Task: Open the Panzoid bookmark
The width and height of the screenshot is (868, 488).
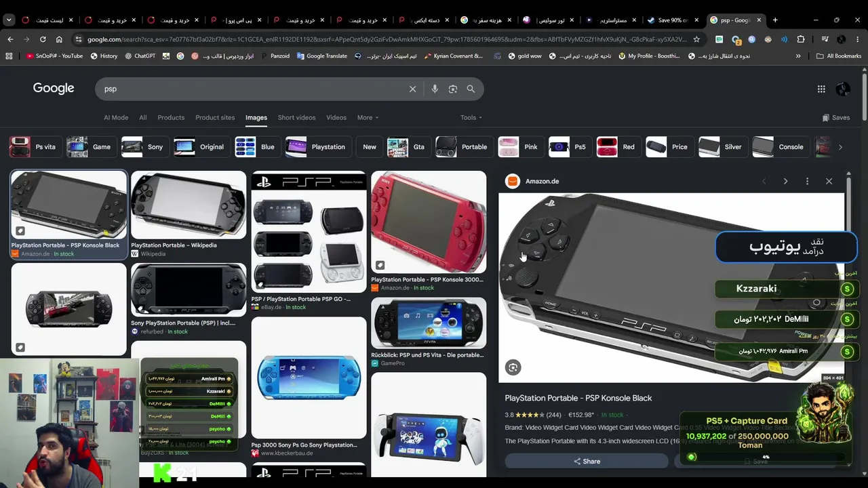Action: click(x=274, y=56)
